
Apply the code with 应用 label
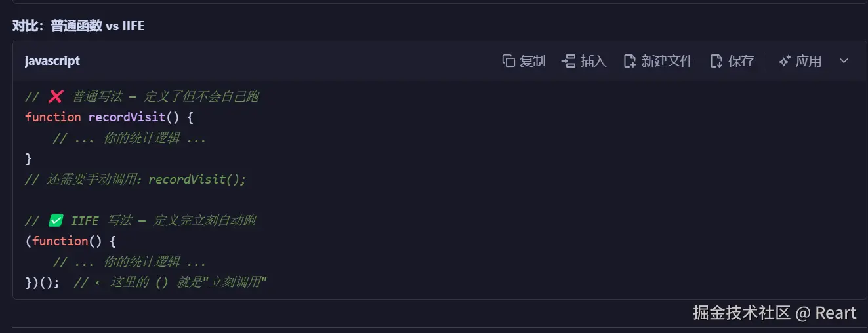click(808, 61)
